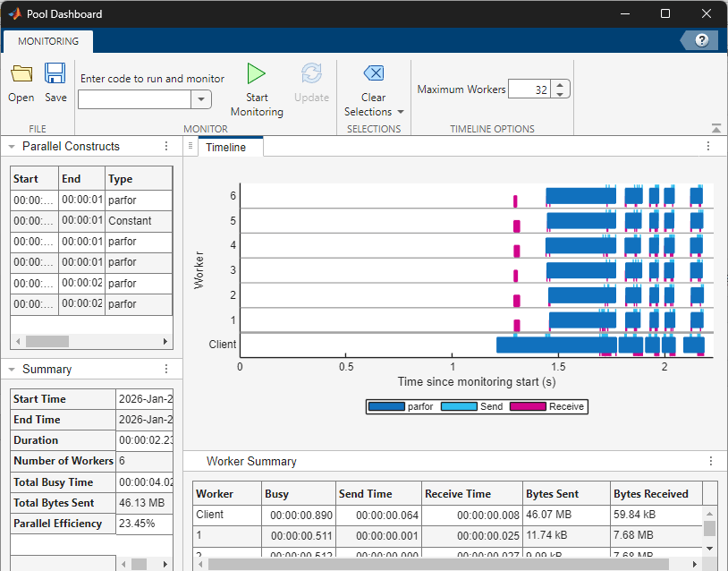
Task: Click Summary table right scroll arrow
Action: tap(165, 564)
